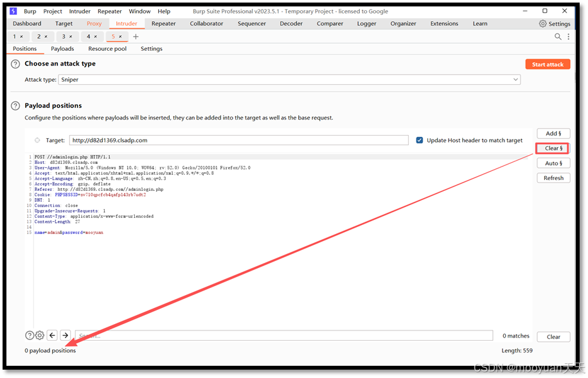
Task: Open the editor help icon near search
Action: 30,336
